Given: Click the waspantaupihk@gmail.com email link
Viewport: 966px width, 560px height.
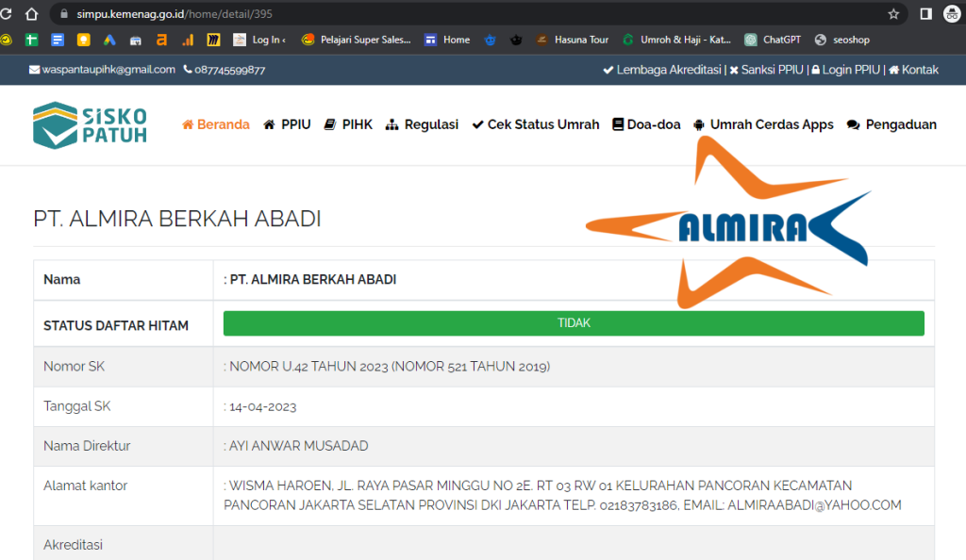Looking at the screenshot, I should (x=102, y=70).
